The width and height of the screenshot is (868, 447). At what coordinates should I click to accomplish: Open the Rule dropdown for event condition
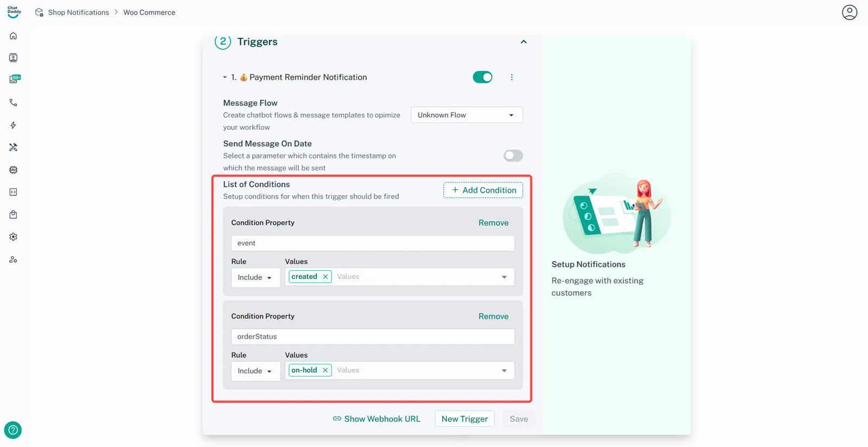(x=255, y=278)
